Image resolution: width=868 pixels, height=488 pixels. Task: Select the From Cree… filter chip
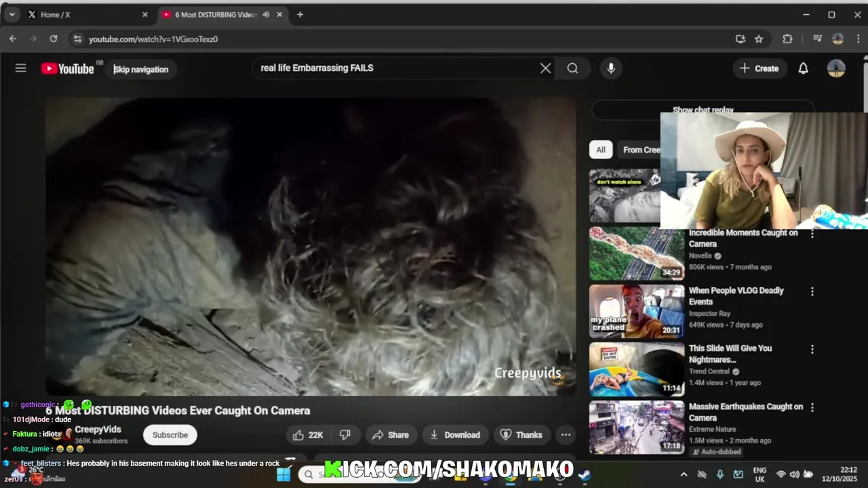[x=640, y=150]
